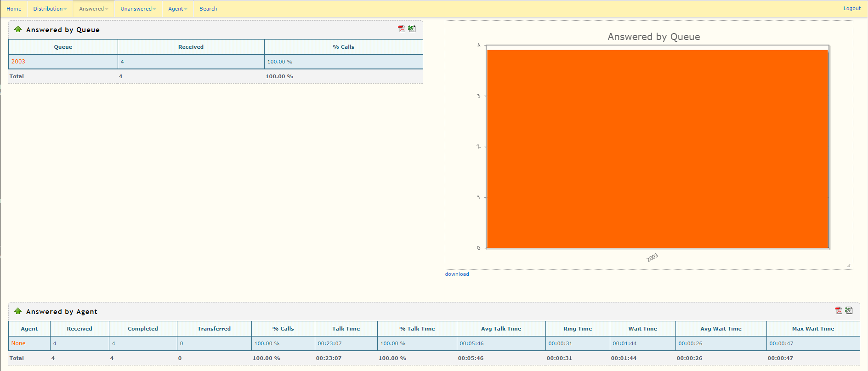Log out using the Logout link

(x=851, y=8)
